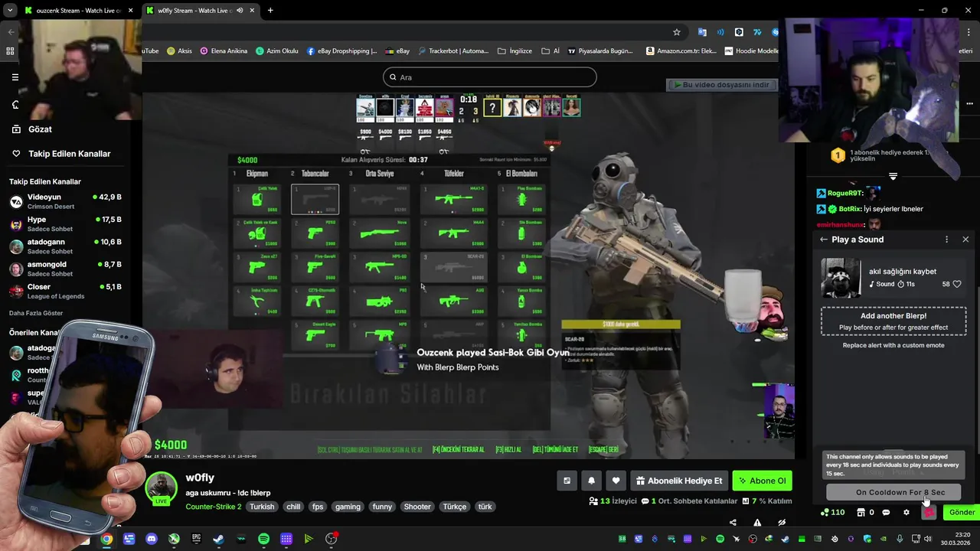Toggle theater mode icon under the stream
The image size is (980, 551).
(567, 481)
